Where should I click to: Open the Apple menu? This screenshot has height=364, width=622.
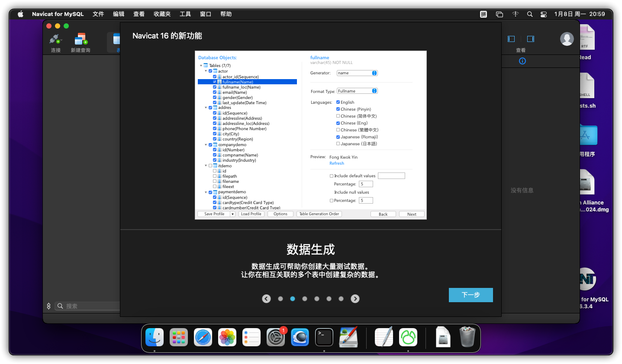tap(20, 14)
